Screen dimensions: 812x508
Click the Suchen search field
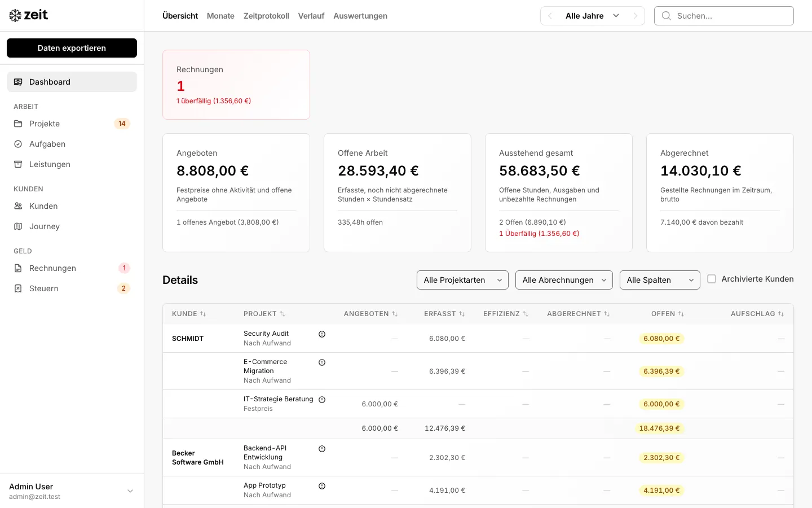(x=724, y=16)
